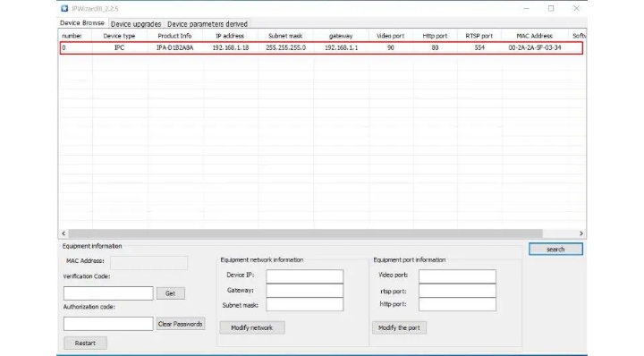644x356 pixels.
Task: Click the IPWizard app icon in title bar
Action: click(x=64, y=8)
